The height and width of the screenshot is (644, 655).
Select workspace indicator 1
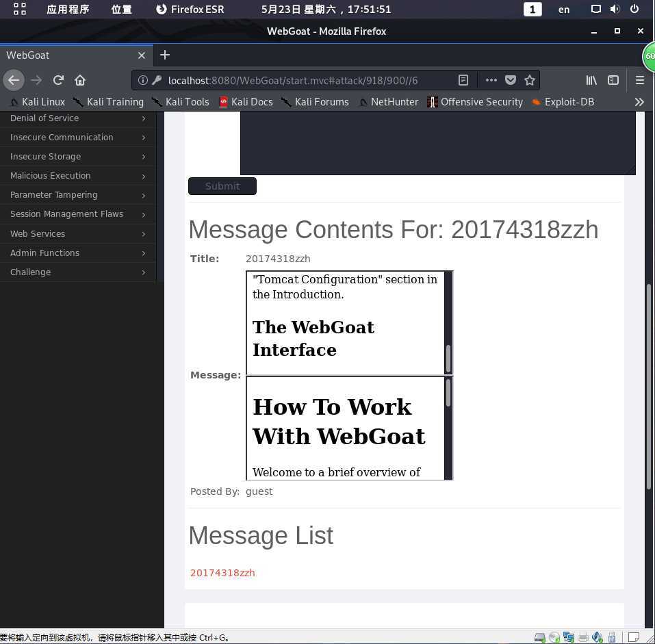click(x=532, y=10)
